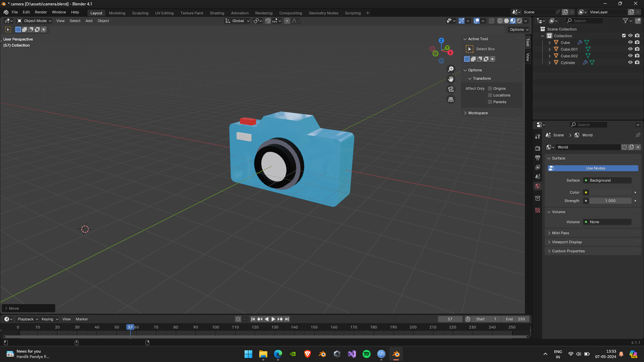This screenshot has width=644, height=362.
Task: Enable Locations affect-only checkbox
Action: click(490, 95)
